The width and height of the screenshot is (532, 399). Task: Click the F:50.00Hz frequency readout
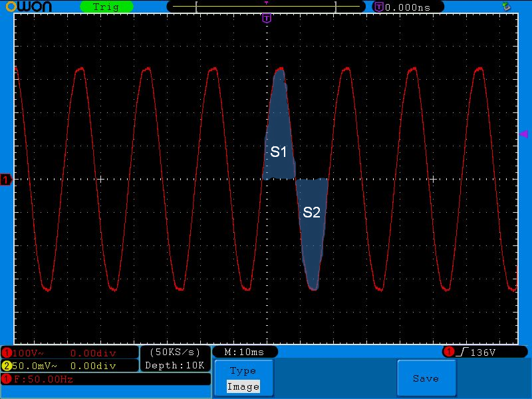click(43, 379)
